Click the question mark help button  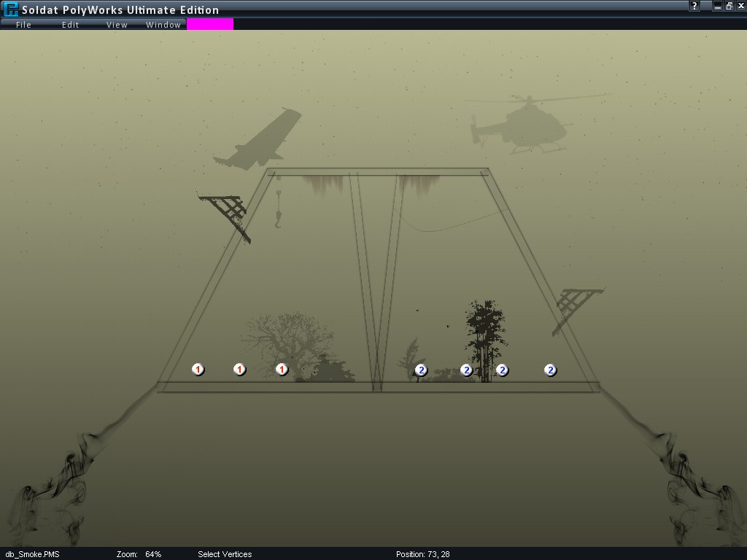click(x=696, y=6)
